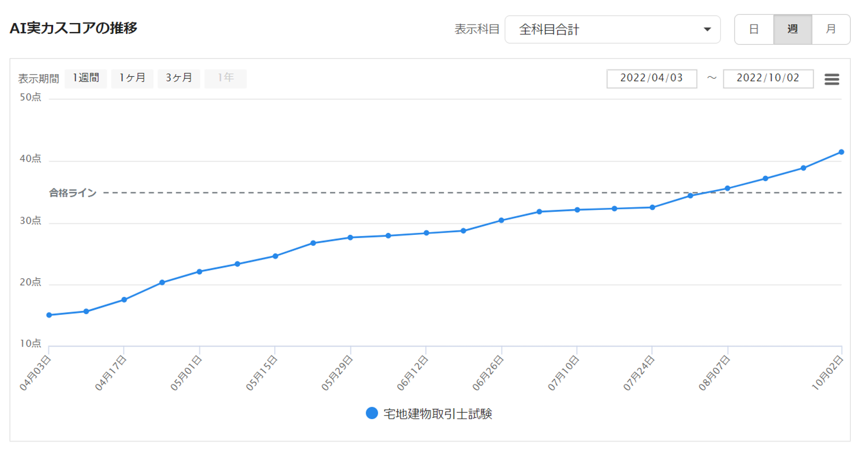
Task: Edit the start date 2022/04/03 field
Action: coord(652,78)
